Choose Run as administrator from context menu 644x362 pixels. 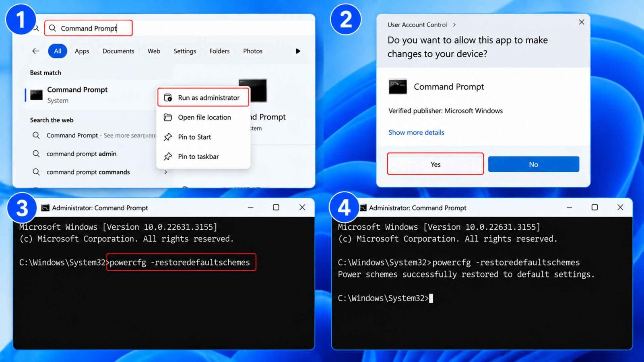coord(203,97)
